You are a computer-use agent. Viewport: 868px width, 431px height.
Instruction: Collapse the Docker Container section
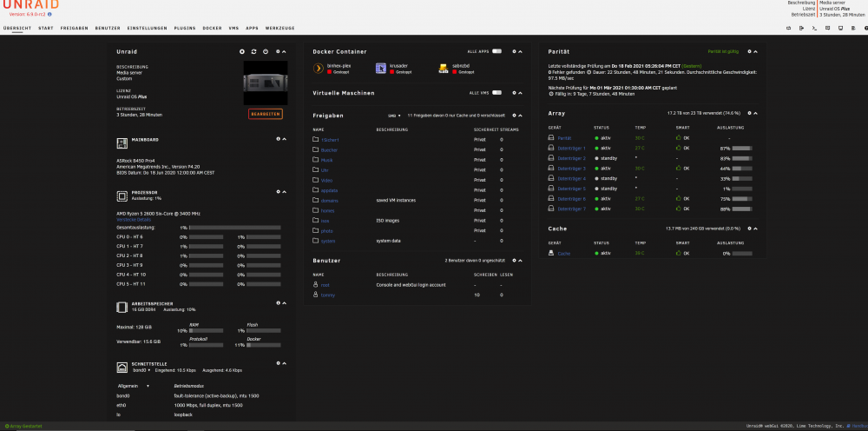coord(520,51)
